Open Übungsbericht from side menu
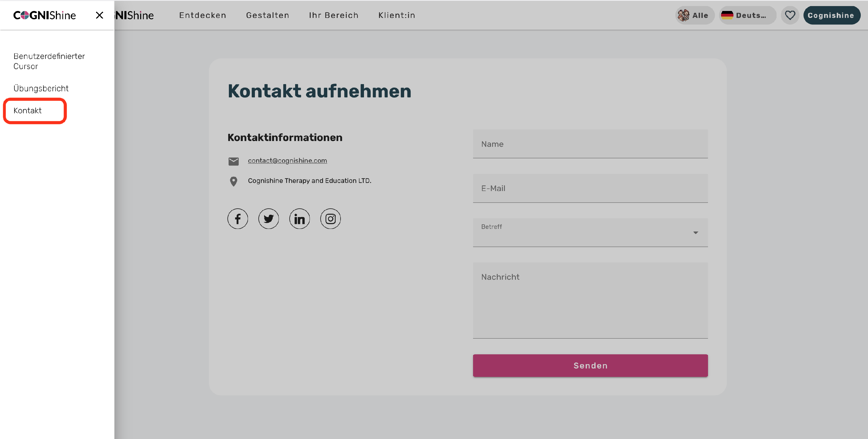Screen dimensions: 868x439 click(41, 88)
